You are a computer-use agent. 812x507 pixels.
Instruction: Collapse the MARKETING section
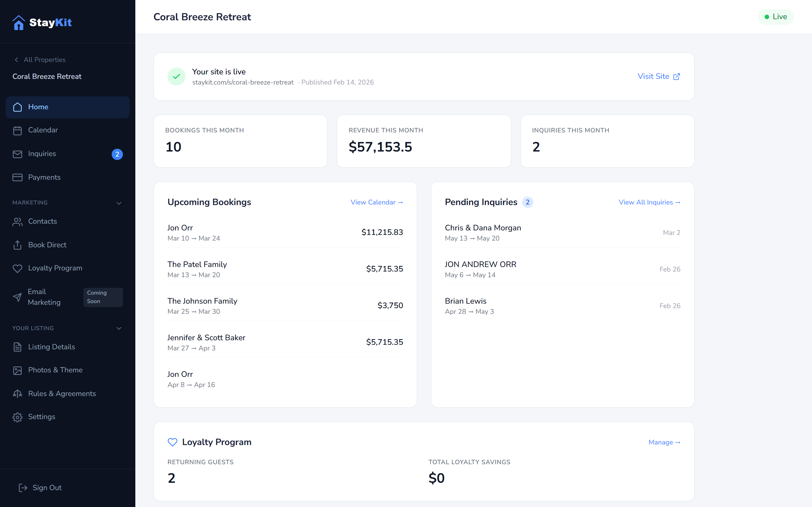pos(119,203)
